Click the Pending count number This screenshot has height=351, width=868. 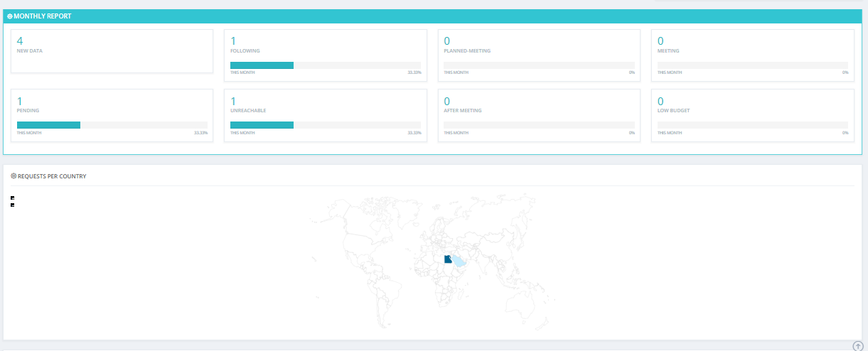coord(20,101)
